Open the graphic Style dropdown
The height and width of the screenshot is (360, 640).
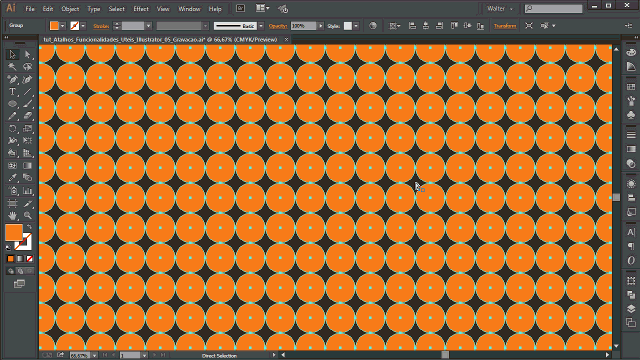356,26
